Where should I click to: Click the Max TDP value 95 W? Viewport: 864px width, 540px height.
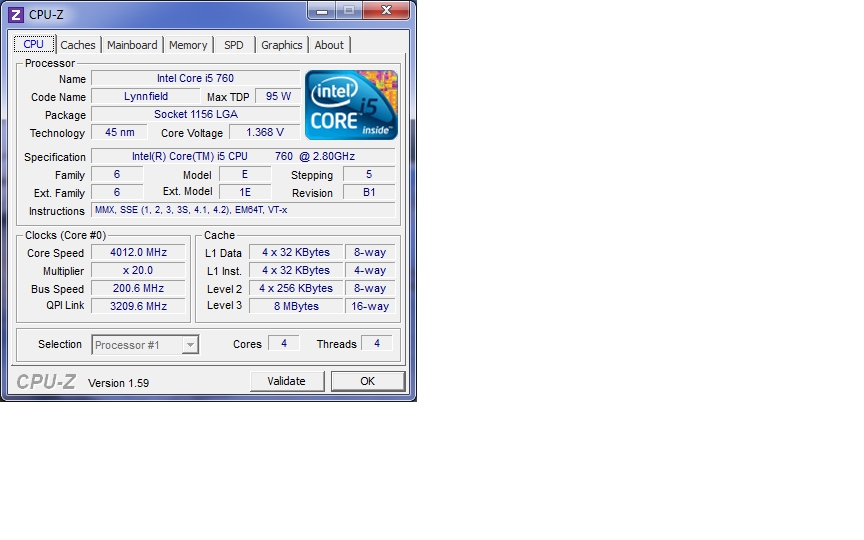278,96
